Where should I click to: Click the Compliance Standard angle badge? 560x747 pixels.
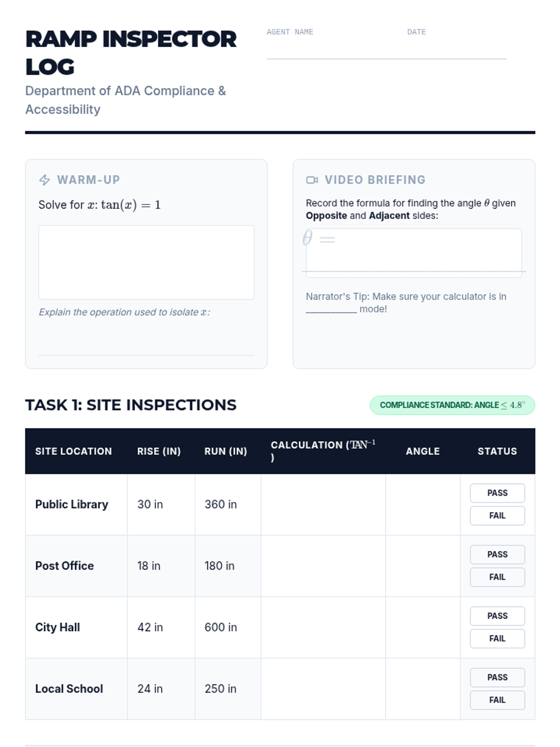coord(452,405)
